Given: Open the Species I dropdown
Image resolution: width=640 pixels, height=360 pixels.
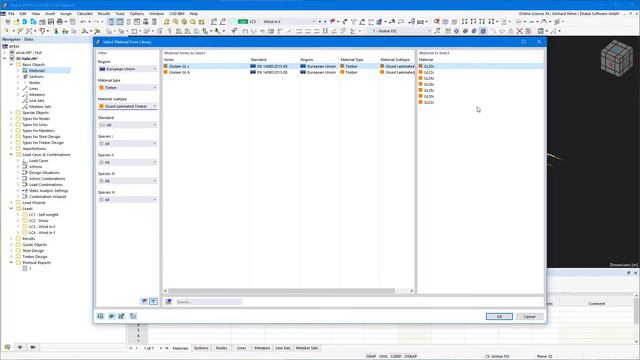Looking at the screenshot, I should [127, 144].
